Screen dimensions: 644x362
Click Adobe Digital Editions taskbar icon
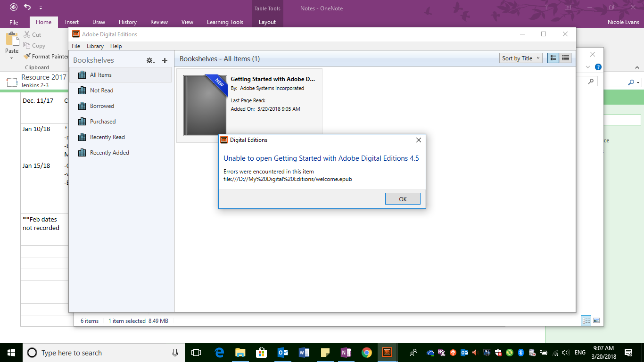(387, 353)
